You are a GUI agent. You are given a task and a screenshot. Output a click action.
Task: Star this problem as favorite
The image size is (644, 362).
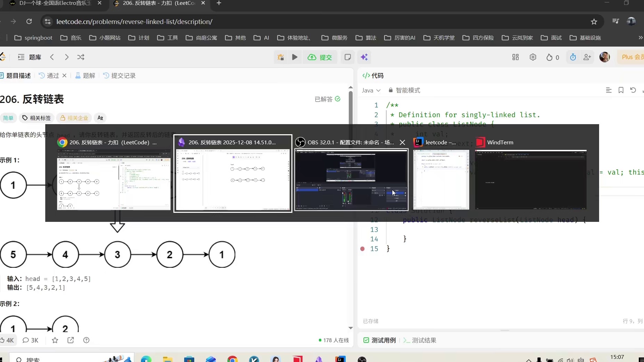pyautogui.click(x=55, y=340)
